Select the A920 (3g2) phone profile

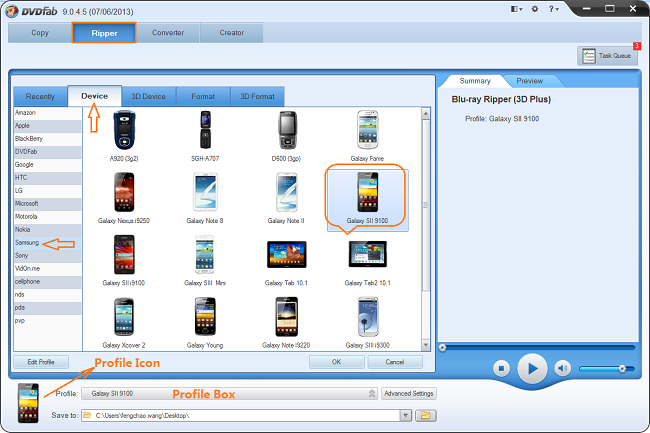[x=124, y=130]
